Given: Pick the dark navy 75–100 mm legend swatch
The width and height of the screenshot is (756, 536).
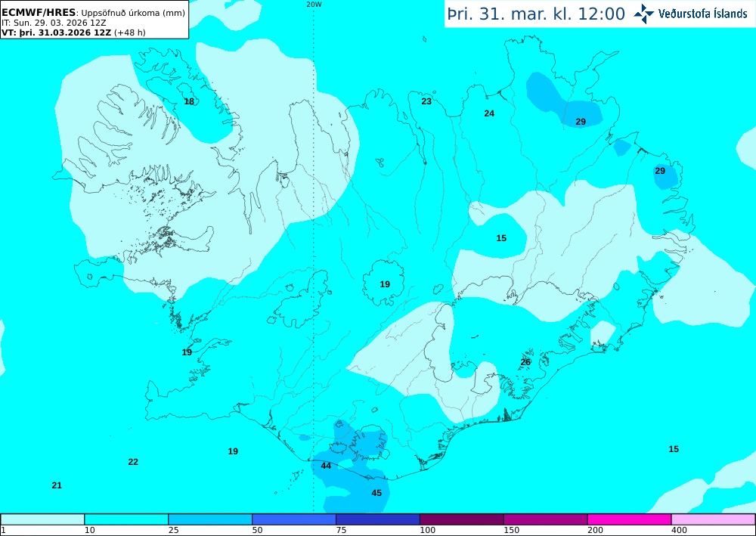Looking at the screenshot, I should pos(378,519).
